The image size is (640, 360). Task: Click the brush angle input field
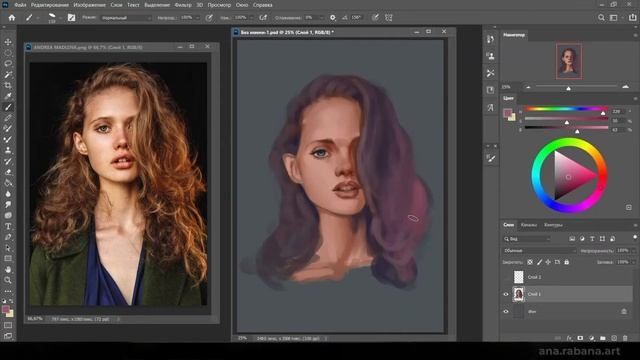356,18
